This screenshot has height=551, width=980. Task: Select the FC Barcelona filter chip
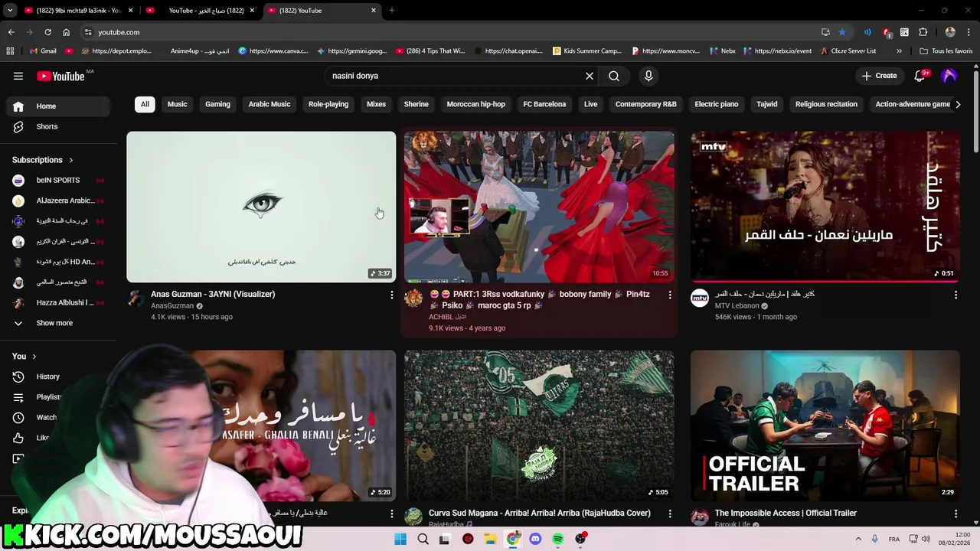point(544,104)
